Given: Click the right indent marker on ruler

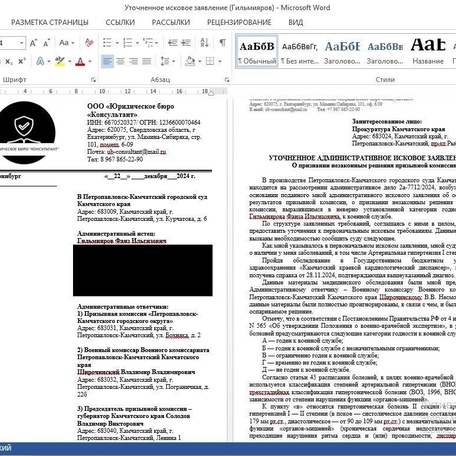Looking at the screenshot, I should click(211, 93).
